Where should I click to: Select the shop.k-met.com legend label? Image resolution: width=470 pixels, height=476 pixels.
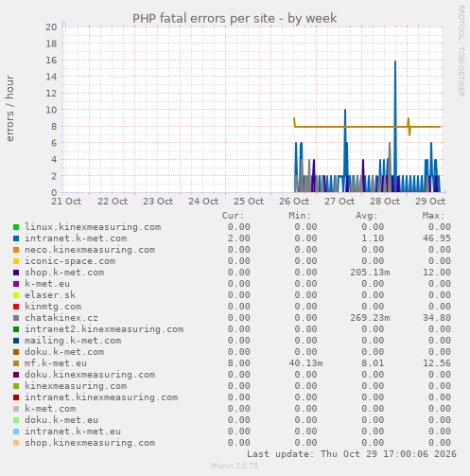click(x=64, y=273)
